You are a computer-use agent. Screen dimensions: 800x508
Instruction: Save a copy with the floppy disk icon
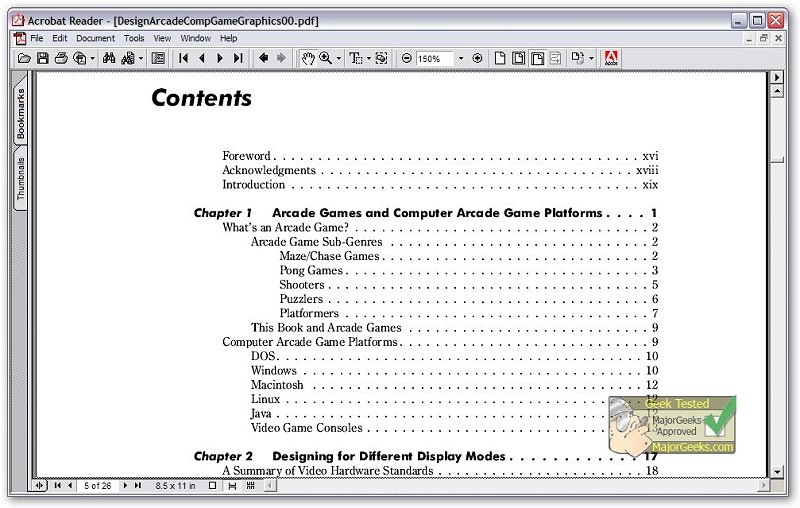click(x=43, y=58)
